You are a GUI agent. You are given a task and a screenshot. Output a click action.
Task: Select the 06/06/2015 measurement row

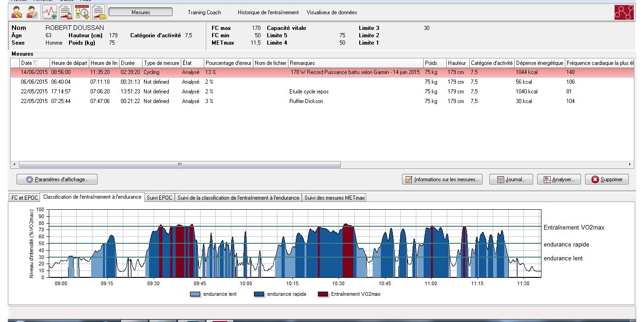(138, 82)
